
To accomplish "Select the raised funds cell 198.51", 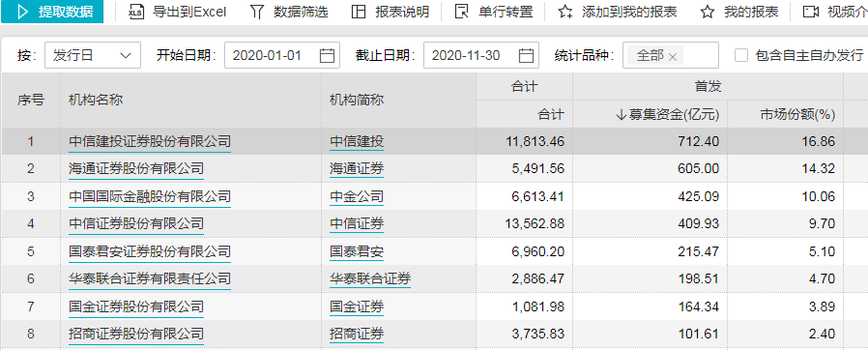I will 699,278.
